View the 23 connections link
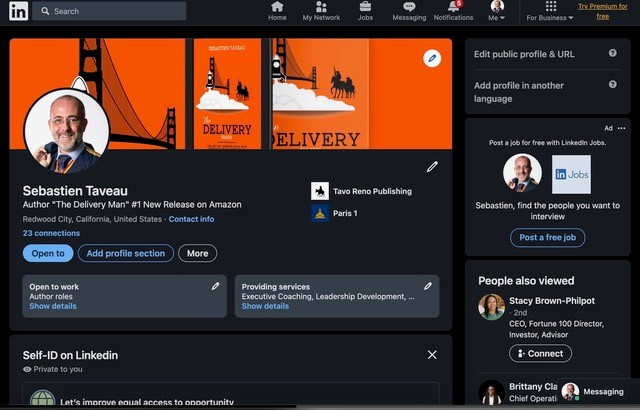Image resolution: width=640 pixels, height=410 pixels. pos(51,233)
